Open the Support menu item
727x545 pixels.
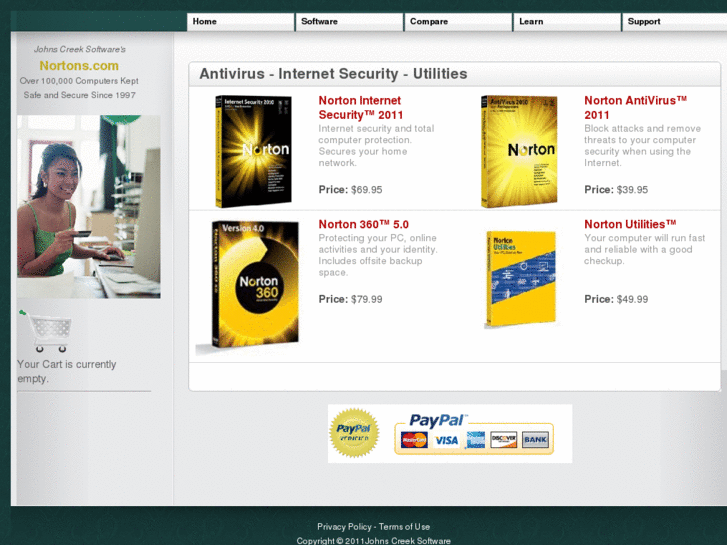pyautogui.click(x=675, y=22)
